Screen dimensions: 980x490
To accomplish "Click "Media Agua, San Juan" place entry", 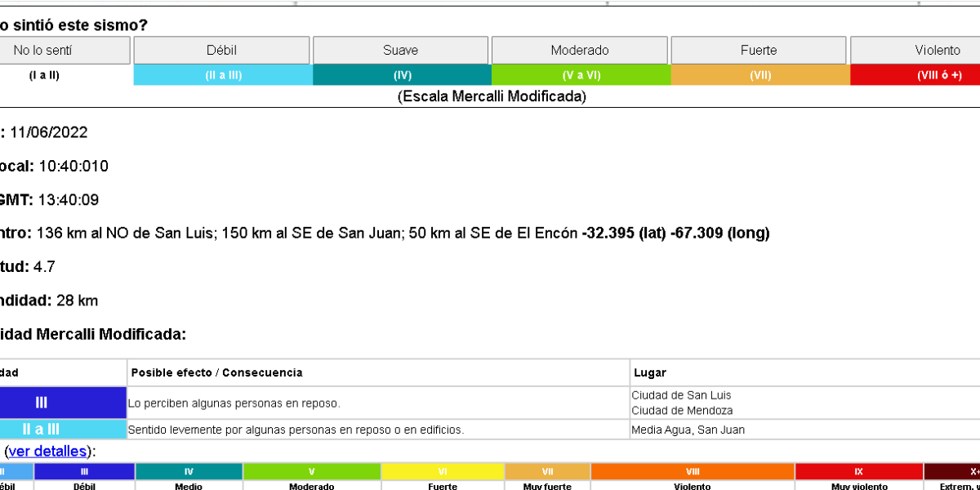I will pos(688,430).
